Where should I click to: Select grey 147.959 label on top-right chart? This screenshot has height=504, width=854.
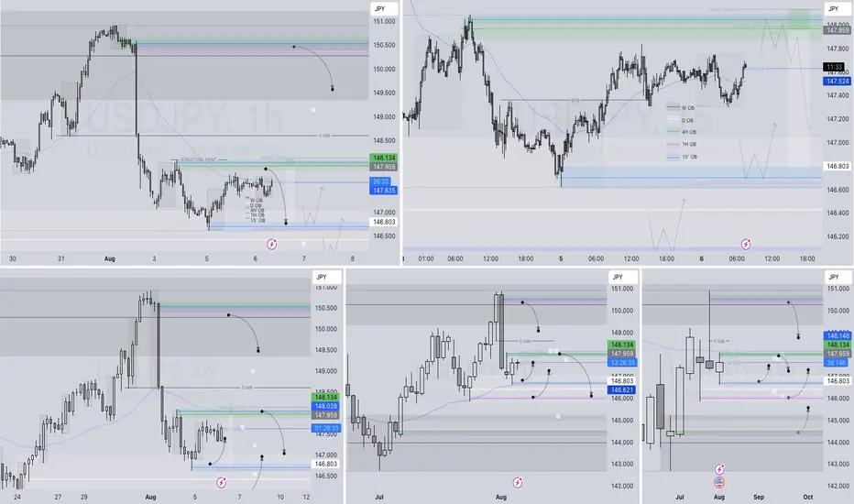coord(838,30)
